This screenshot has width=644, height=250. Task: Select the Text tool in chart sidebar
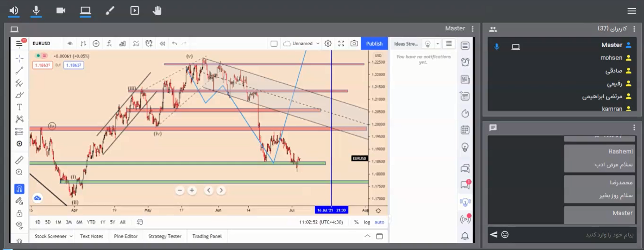(19, 107)
